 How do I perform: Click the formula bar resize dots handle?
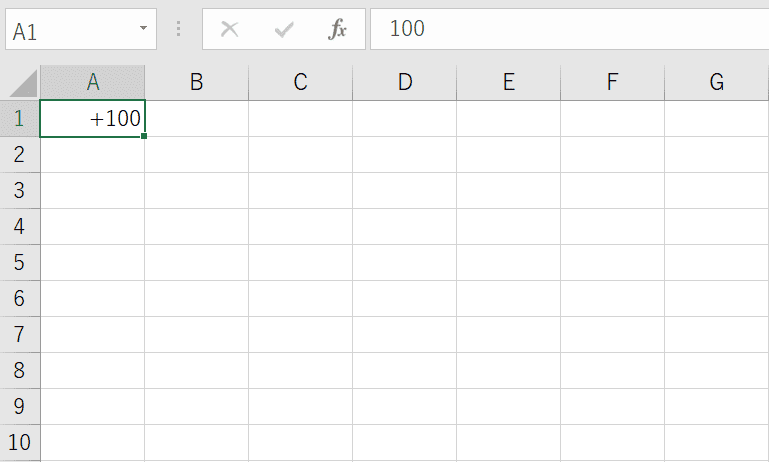tap(179, 29)
